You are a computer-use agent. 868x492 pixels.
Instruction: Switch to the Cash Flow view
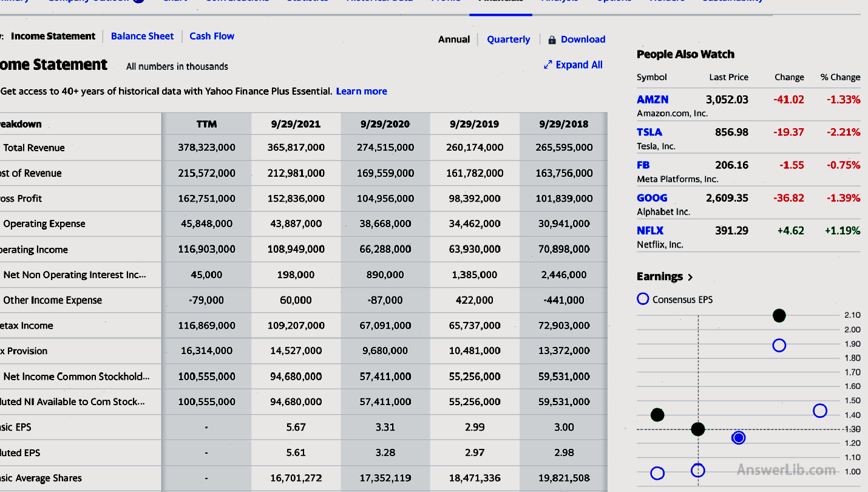point(212,36)
